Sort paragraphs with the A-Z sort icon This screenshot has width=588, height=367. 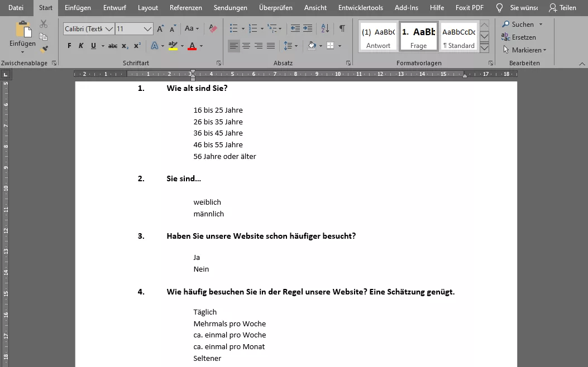(325, 28)
